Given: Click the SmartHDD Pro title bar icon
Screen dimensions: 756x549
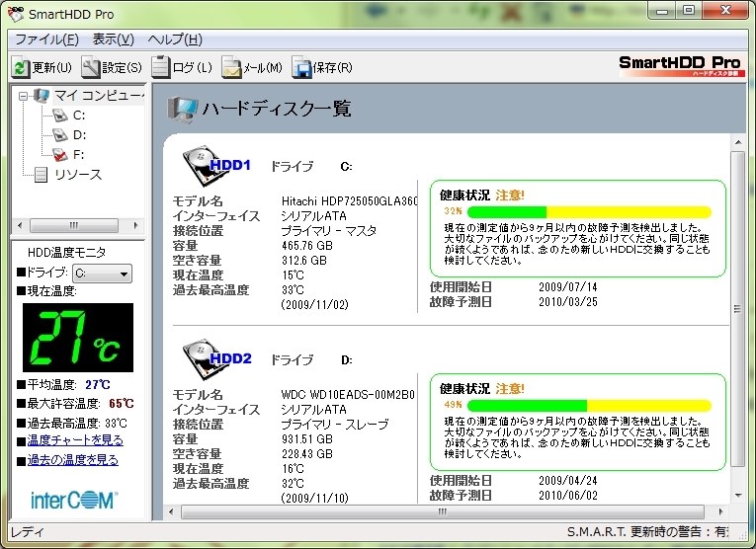Looking at the screenshot, I should tap(17, 14).
